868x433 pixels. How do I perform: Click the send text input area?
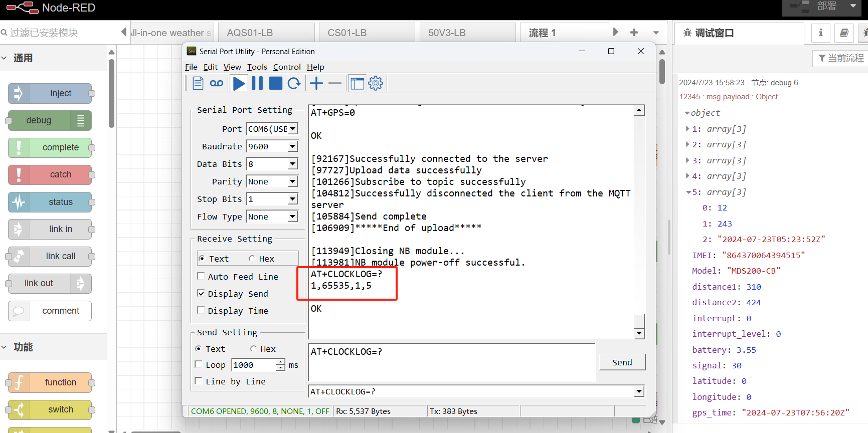tap(452, 362)
